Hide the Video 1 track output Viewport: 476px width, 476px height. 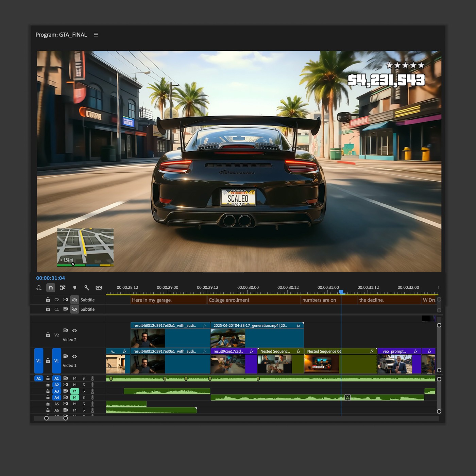pos(74,356)
